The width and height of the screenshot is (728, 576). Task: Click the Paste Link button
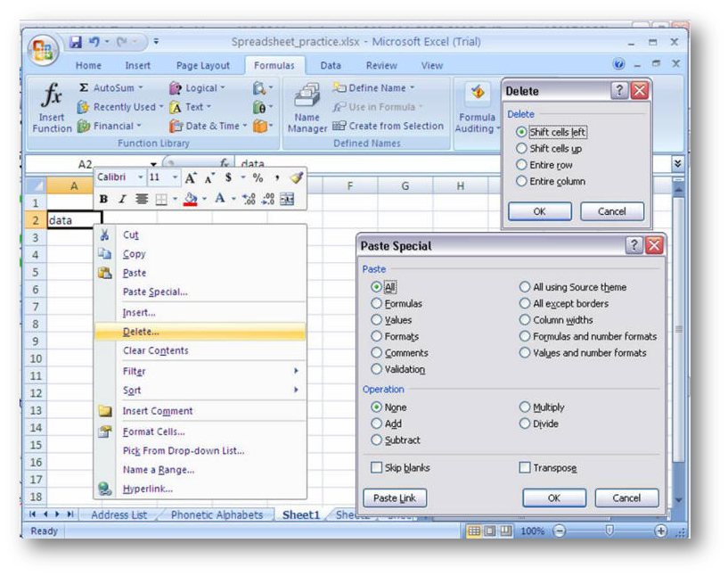tap(395, 498)
